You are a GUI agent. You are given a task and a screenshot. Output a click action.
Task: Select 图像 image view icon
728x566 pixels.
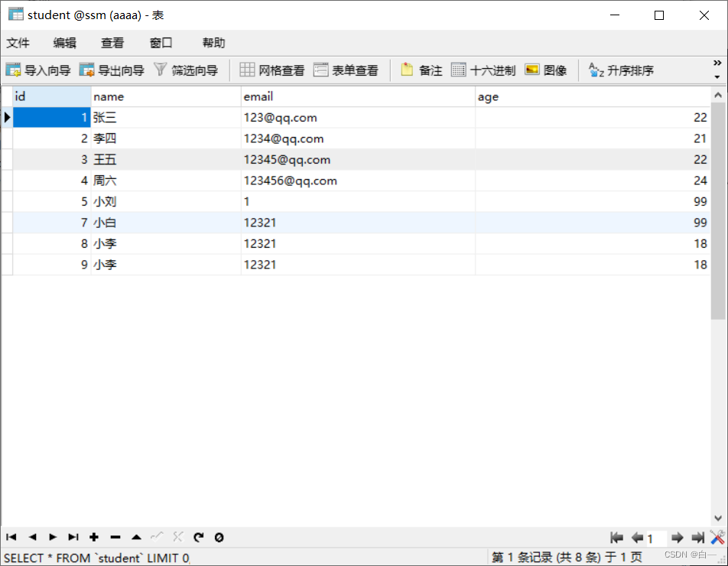(x=545, y=69)
